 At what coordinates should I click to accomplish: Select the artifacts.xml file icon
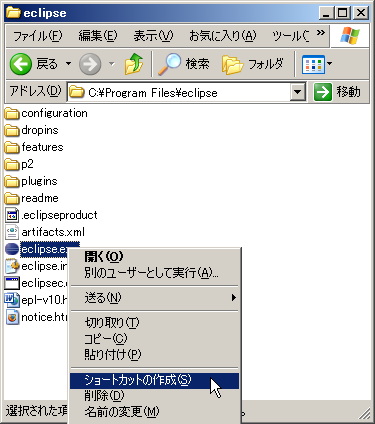(12, 232)
